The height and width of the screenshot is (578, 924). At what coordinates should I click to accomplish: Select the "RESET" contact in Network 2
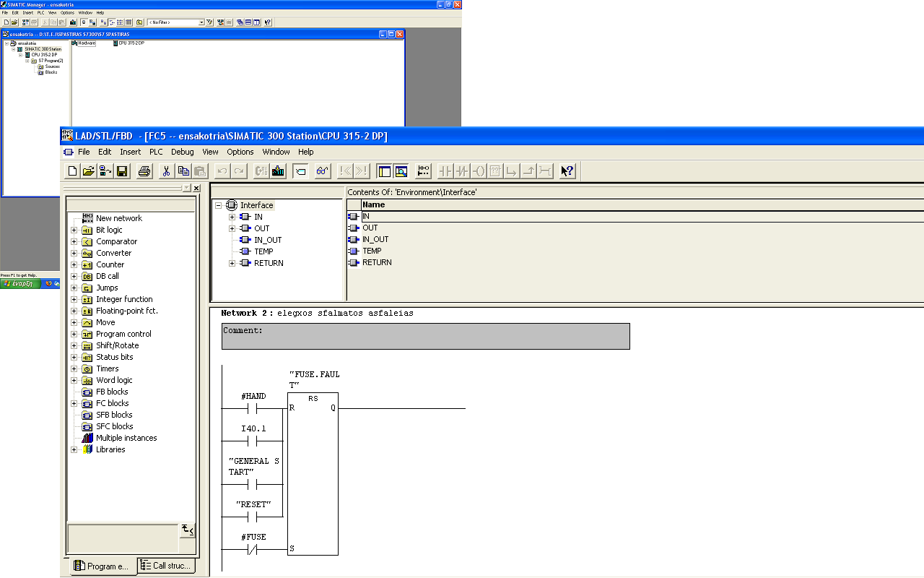(x=253, y=517)
